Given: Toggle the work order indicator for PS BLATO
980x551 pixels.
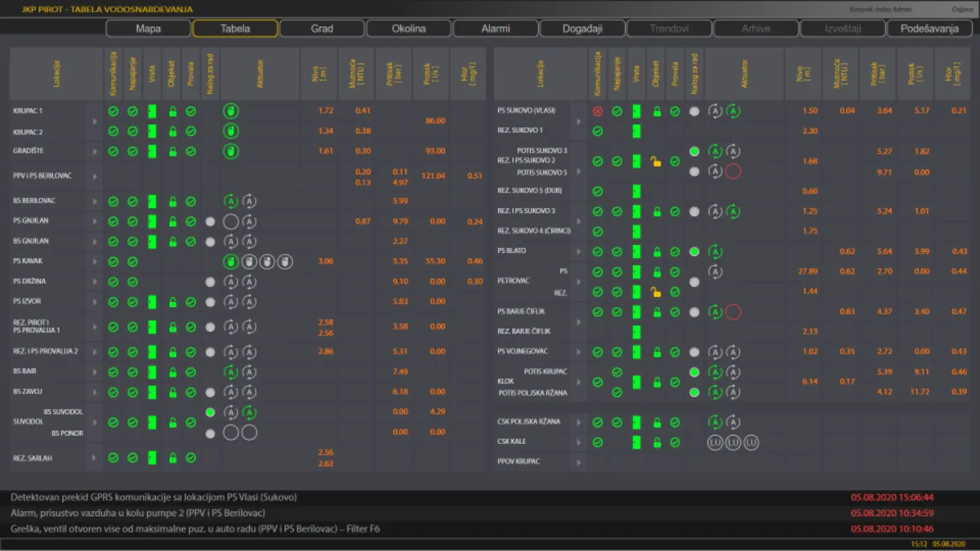Looking at the screenshot, I should tap(694, 252).
